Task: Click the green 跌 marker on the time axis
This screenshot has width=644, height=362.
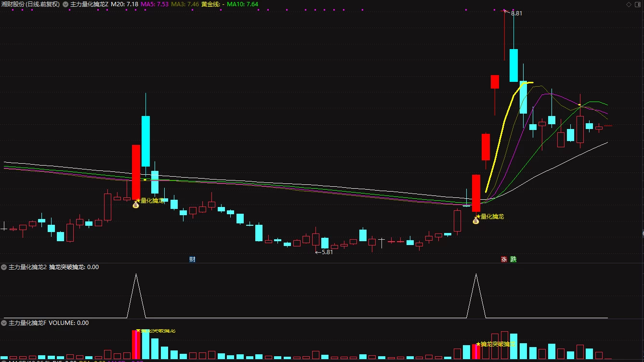Action: coord(513,259)
